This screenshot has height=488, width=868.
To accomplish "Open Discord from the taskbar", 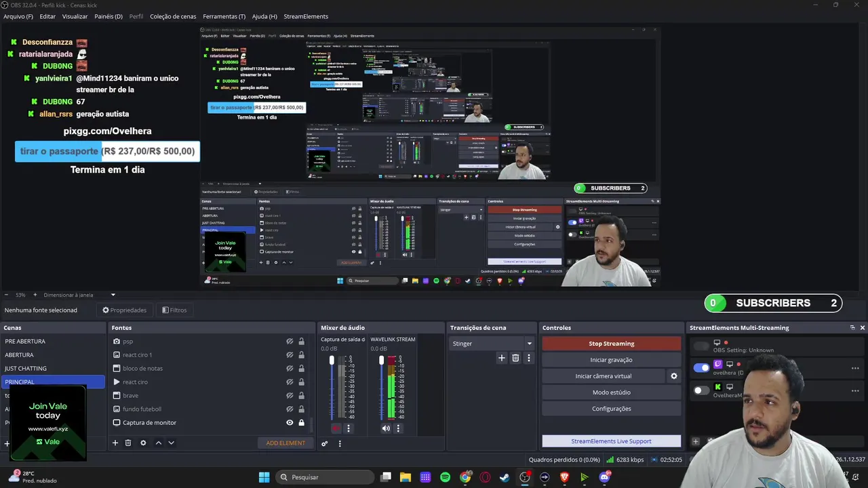I will coord(604,477).
